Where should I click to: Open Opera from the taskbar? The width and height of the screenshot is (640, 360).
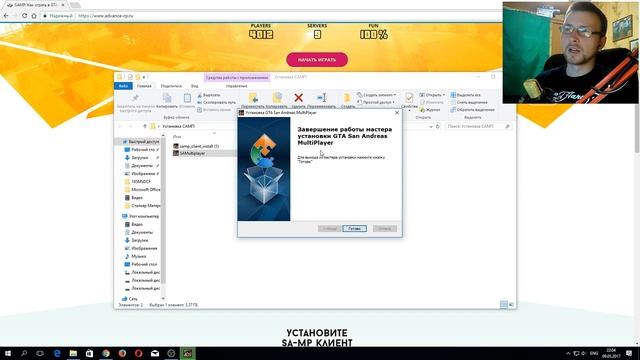(138, 353)
